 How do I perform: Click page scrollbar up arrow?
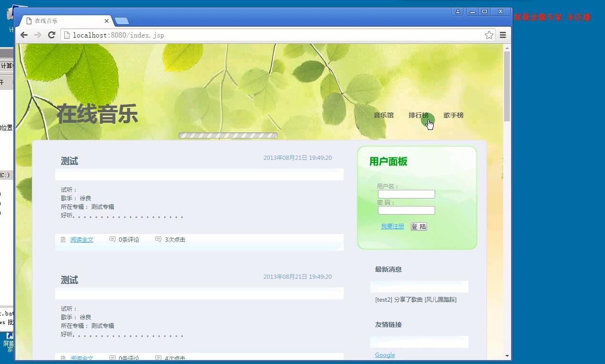click(x=507, y=48)
